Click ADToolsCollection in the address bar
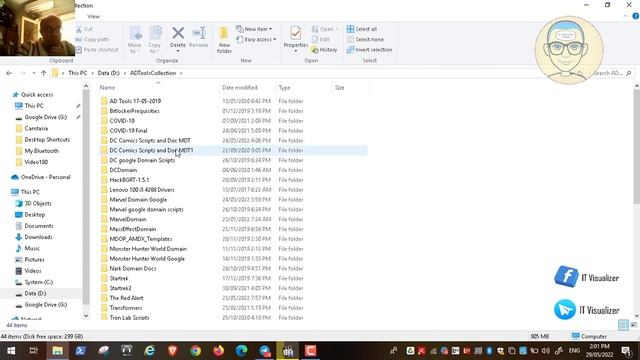Screen dimensions: 640x360 153,73
